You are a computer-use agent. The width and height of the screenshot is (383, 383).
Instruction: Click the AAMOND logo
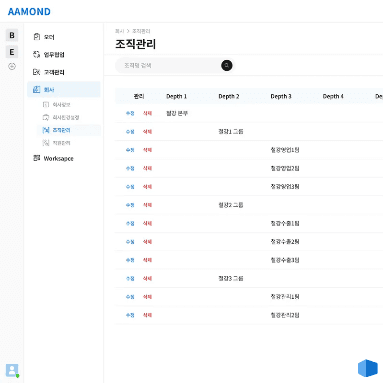click(x=29, y=12)
